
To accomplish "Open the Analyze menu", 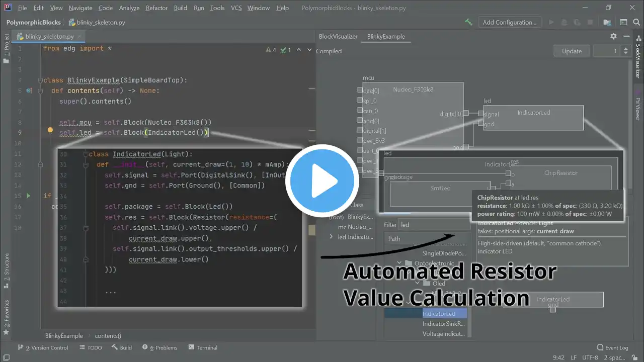I will (x=129, y=8).
